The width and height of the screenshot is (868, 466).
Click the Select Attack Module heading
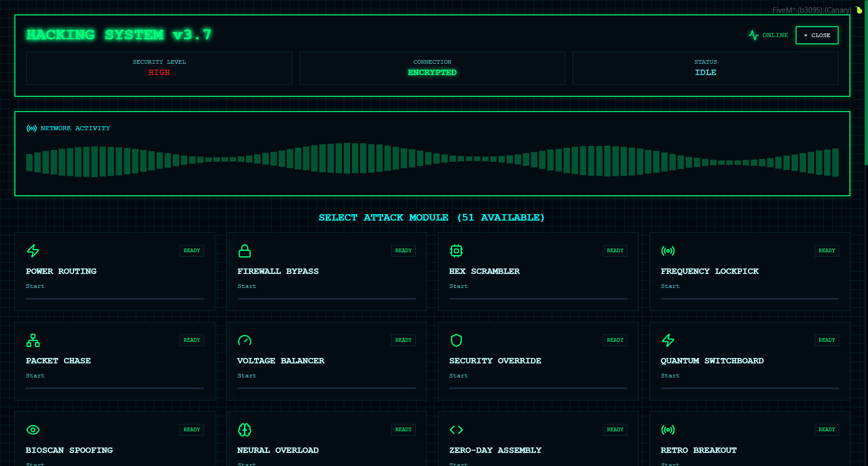coord(432,217)
